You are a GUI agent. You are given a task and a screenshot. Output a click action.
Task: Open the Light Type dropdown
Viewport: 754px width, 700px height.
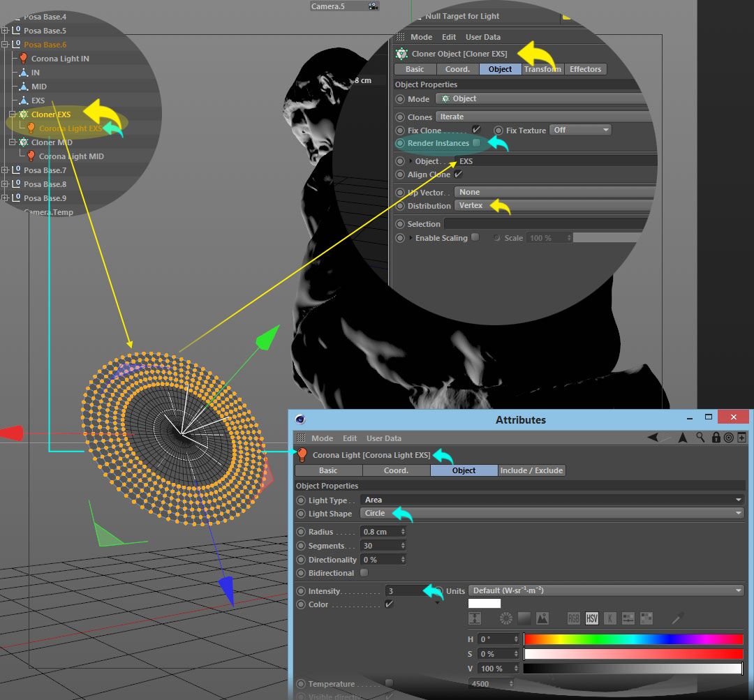pos(552,500)
